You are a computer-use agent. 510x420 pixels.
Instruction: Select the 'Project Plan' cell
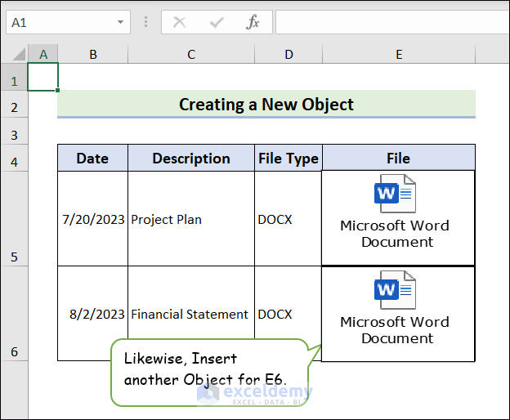(191, 219)
